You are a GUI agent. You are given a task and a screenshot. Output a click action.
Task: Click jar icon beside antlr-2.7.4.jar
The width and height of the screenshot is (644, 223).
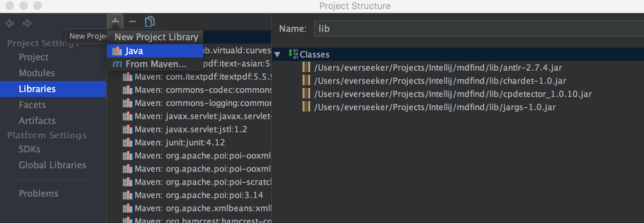pos(306,67)
